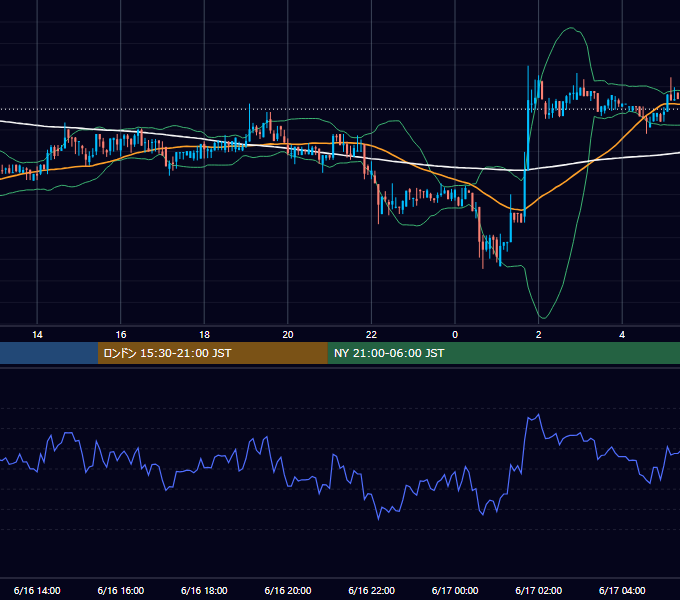Click the 6/17 02:00 time label
This screenshot has width=680, height=600.
[x=539, y=590]
